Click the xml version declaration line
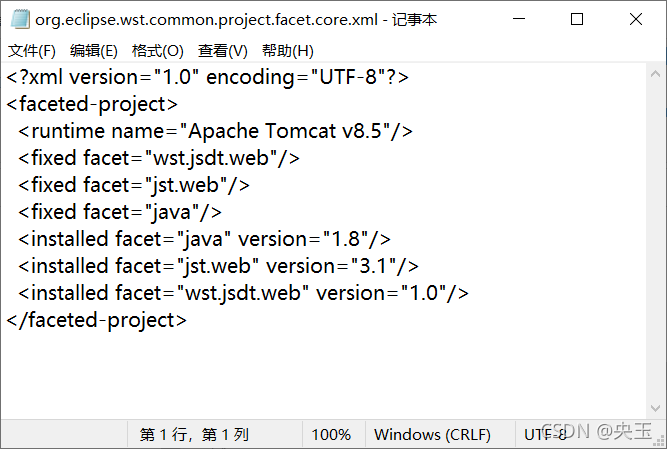667x449 pixels. (x=208, y=77)
